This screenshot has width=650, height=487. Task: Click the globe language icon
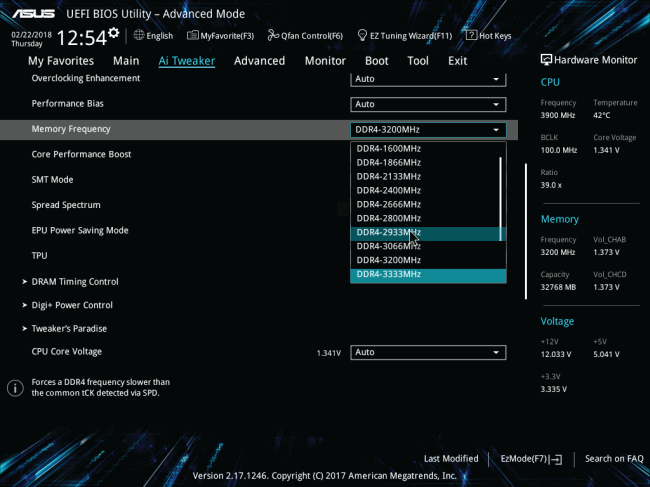coord(139,35)
